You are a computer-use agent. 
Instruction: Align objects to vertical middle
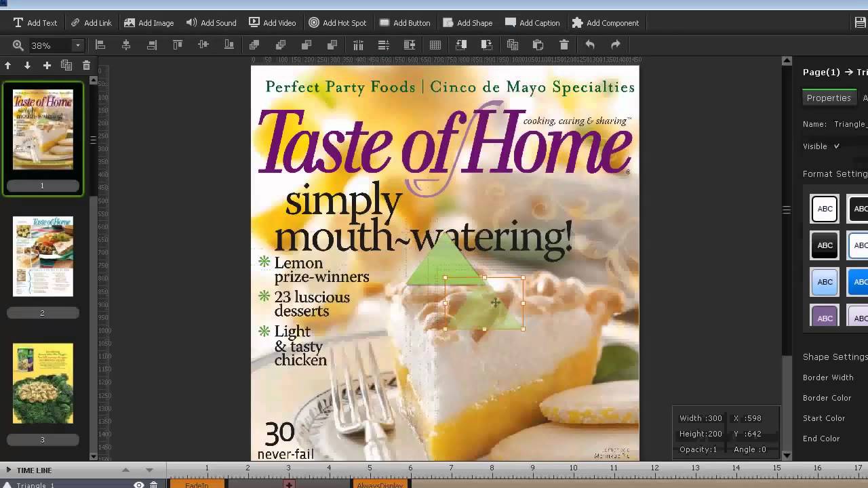(x=203, y=45)
